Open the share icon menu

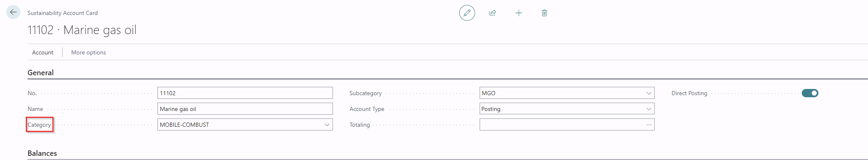[493, 13]
